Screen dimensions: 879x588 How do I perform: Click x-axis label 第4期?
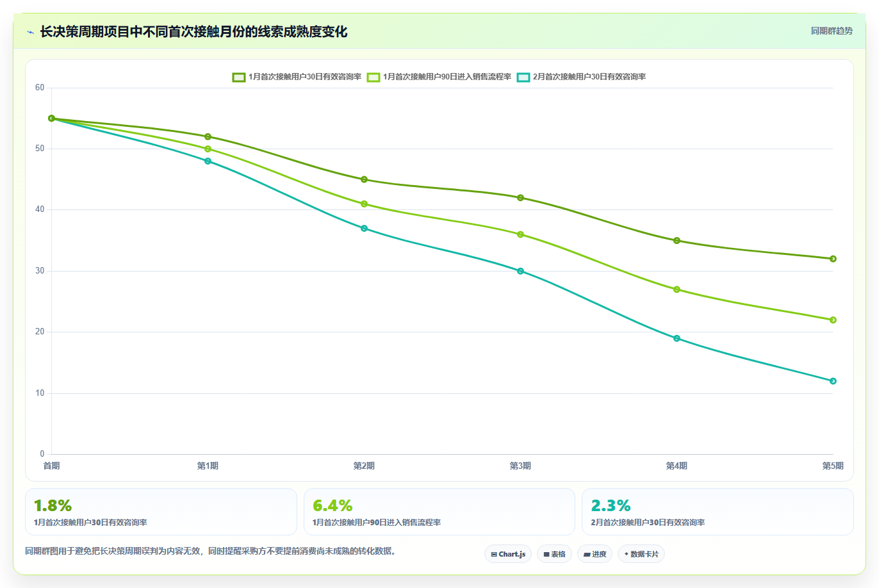click(x=677, y=466)
